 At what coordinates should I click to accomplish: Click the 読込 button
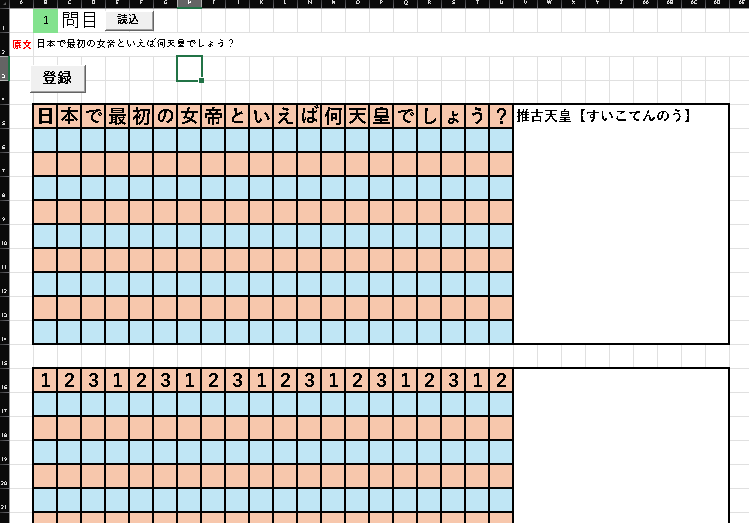tap(129, 20)
